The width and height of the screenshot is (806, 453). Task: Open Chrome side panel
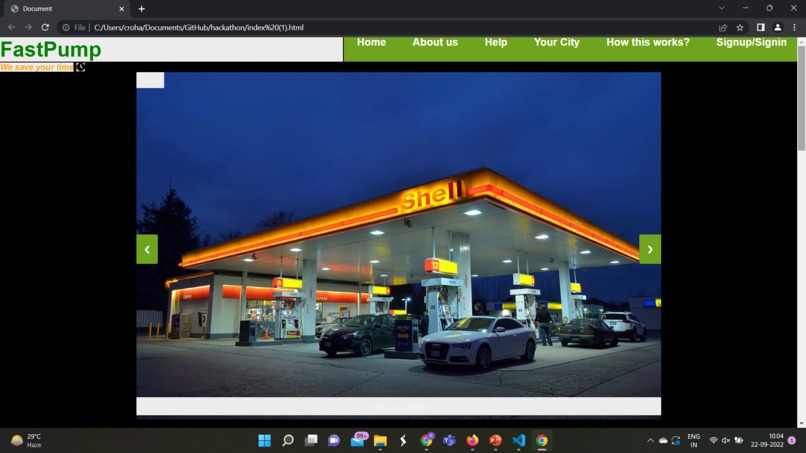tap(760, 27)
